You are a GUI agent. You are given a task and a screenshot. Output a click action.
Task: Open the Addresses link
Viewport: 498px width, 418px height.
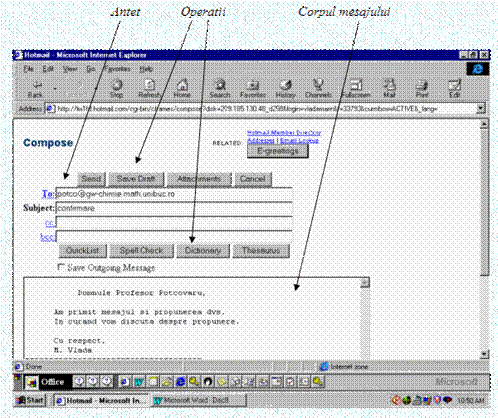[261, 141]
